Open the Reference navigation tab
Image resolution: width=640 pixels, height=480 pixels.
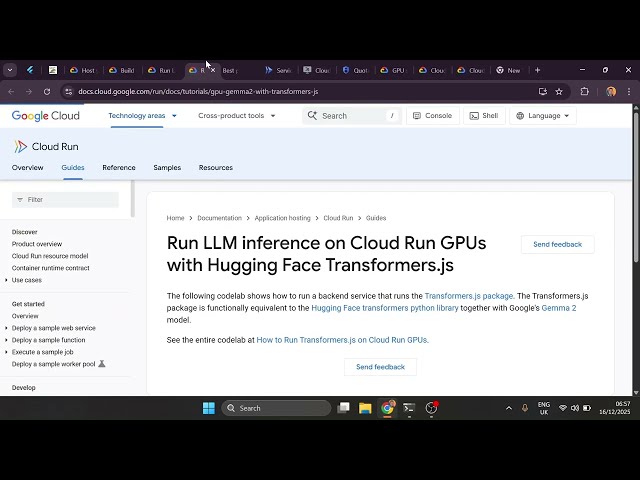click(x=119, y=167)
